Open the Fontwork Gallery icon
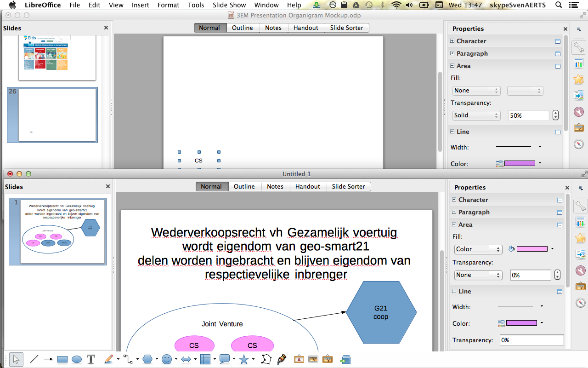Image resolution: width=588 pixels, height=368 pixels. coord(299,359)
